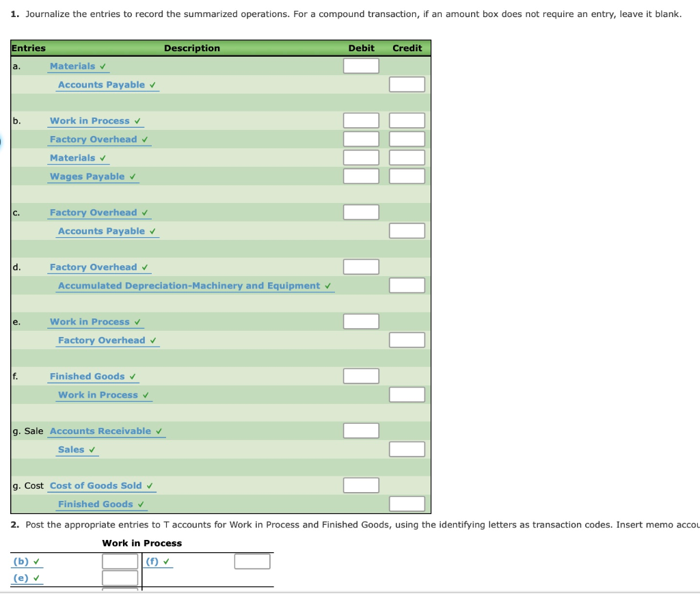Open Work in Process dropdown in entry b
700x598 pixels.
pos(96,121)
